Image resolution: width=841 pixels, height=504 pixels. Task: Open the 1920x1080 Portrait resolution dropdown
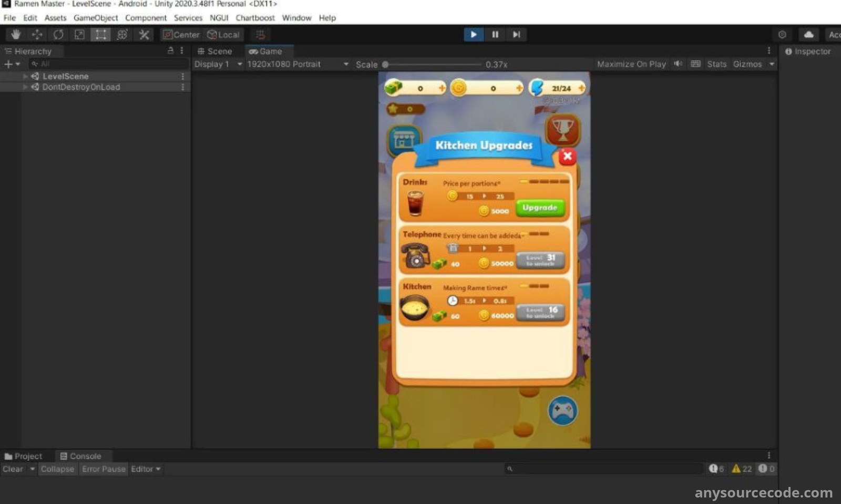click(298, 64)
